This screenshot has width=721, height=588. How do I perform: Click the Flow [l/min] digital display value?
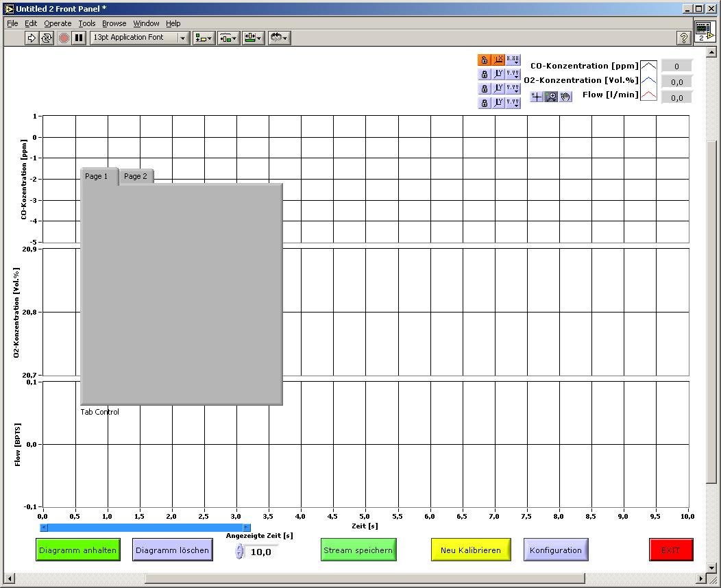(676, 97)
